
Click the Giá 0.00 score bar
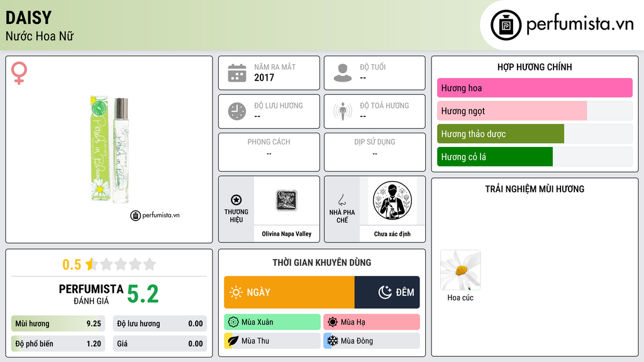coord(160,344)
